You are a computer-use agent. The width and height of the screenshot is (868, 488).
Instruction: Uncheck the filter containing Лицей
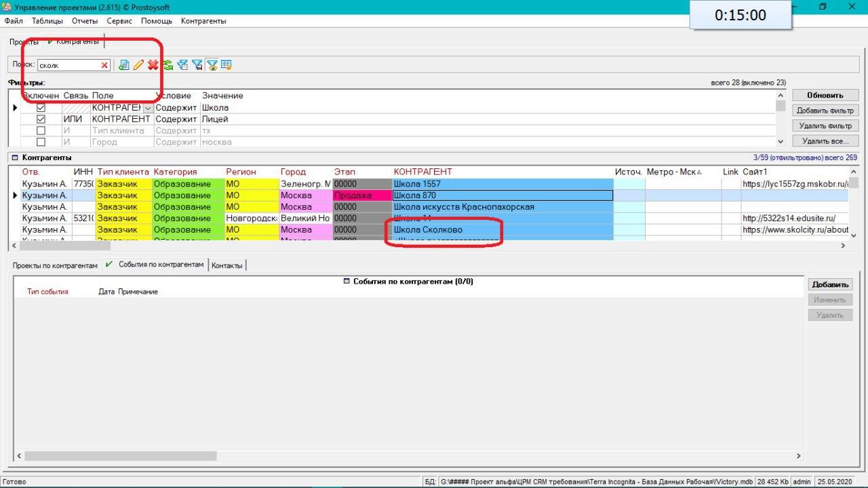tap(41, 119)
